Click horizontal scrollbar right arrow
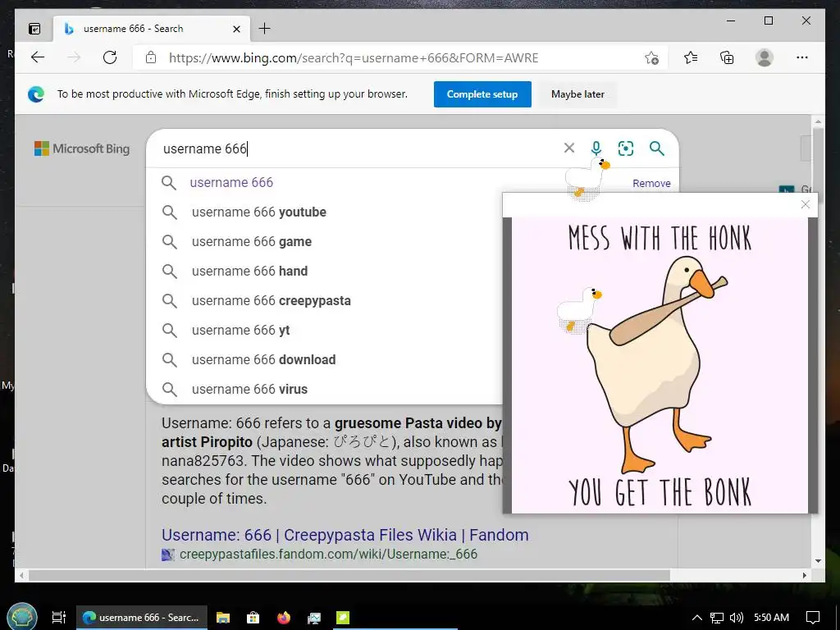 pos(804,575)
